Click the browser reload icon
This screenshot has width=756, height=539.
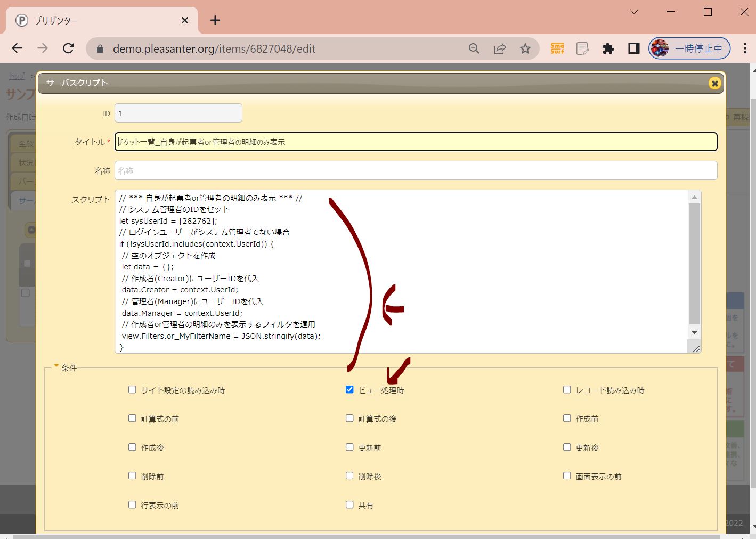tap(68, 48)
